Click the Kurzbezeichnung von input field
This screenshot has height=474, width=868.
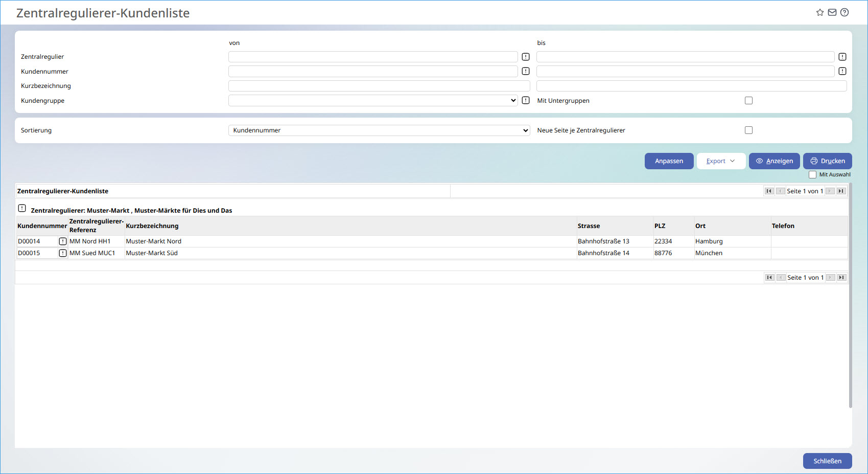click(x=379, y=86)
